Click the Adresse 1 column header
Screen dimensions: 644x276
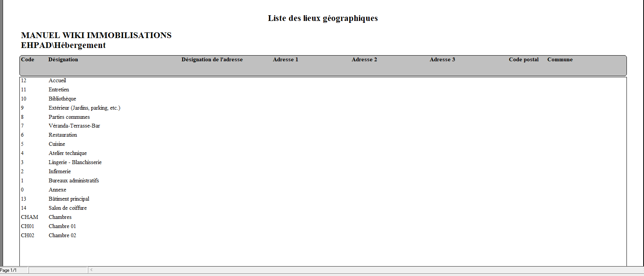coord(285,59)
